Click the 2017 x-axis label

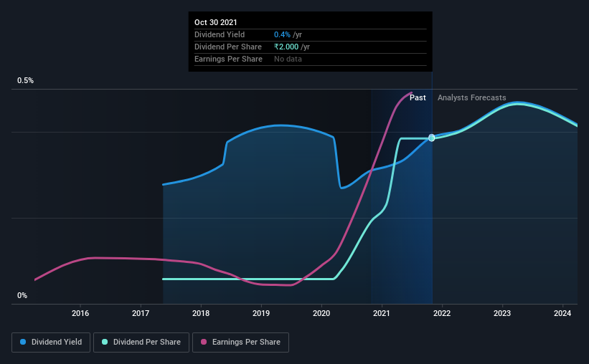pyautogui.click(x=141, y=313)
